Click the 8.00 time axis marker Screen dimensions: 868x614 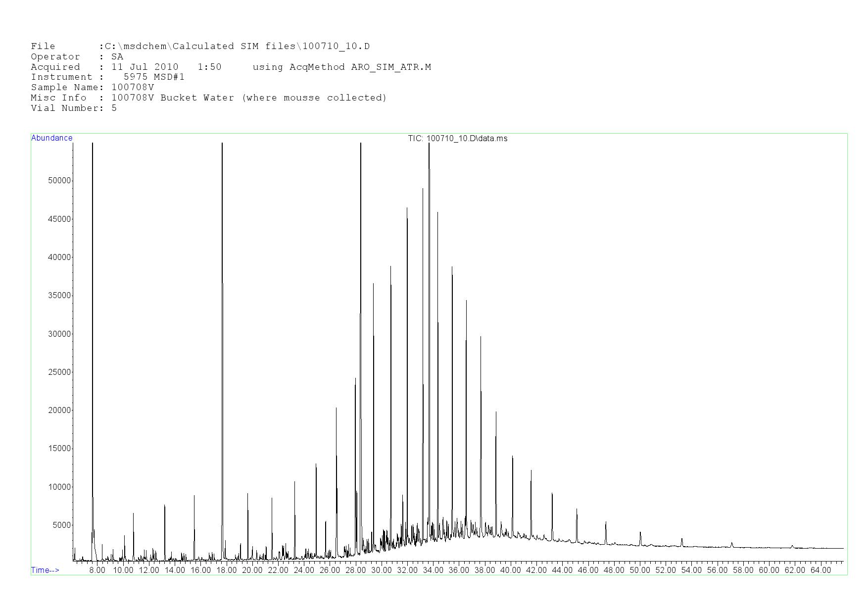[97, 570]
